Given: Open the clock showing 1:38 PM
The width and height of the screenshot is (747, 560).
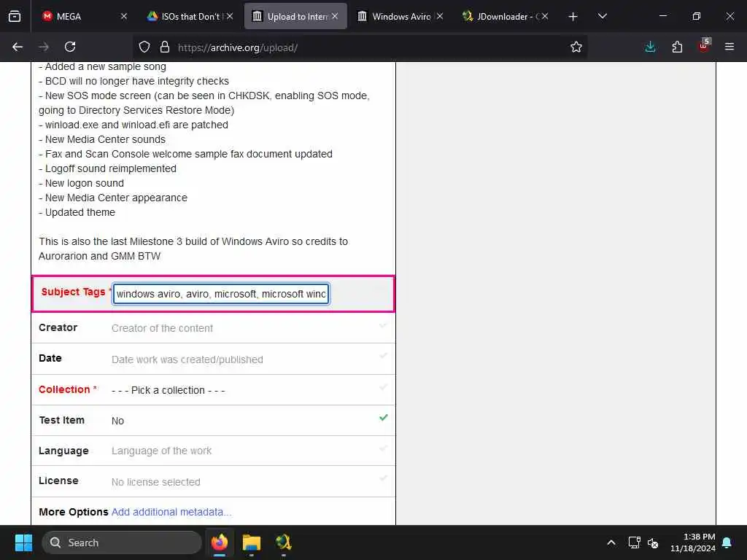Looking at the screenshot, I should (693, 542).
